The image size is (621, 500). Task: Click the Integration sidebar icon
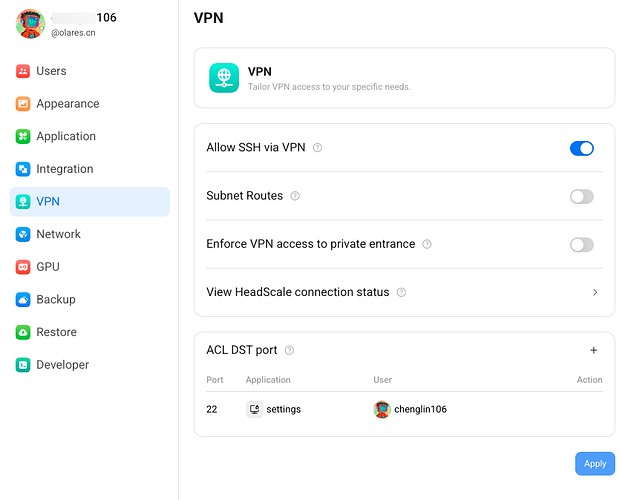coord(23,169)
